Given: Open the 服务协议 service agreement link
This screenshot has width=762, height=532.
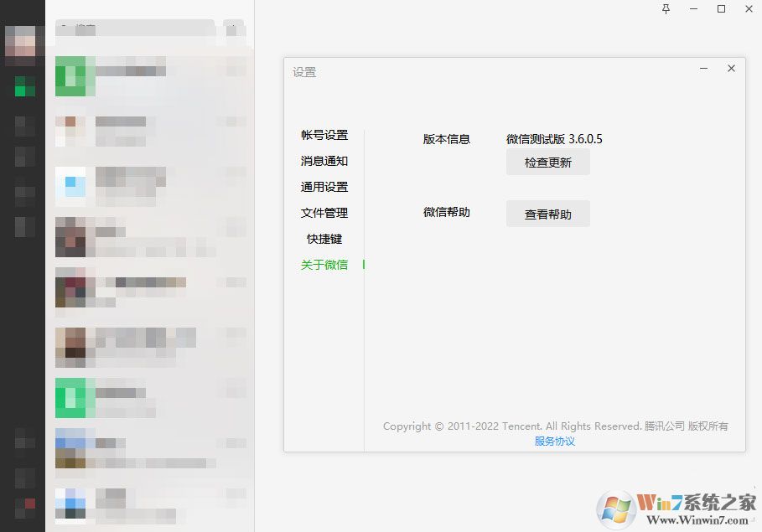Looking at the screenshot, I should 556,441.
